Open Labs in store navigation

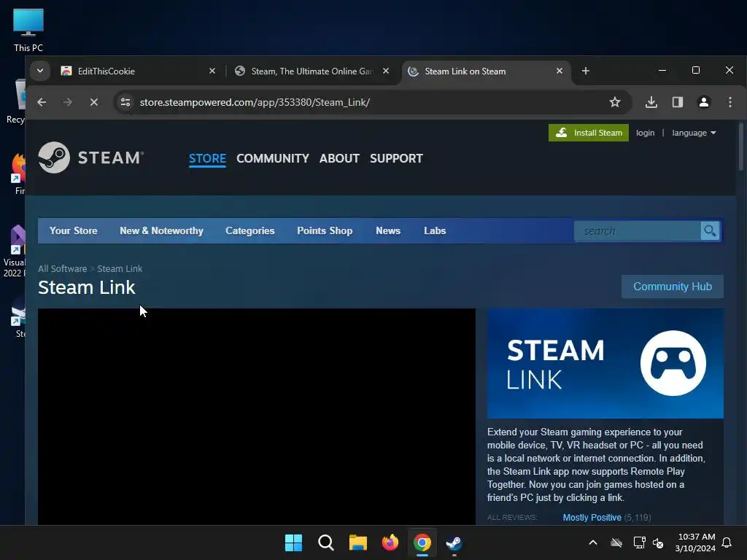click(435, 231)
